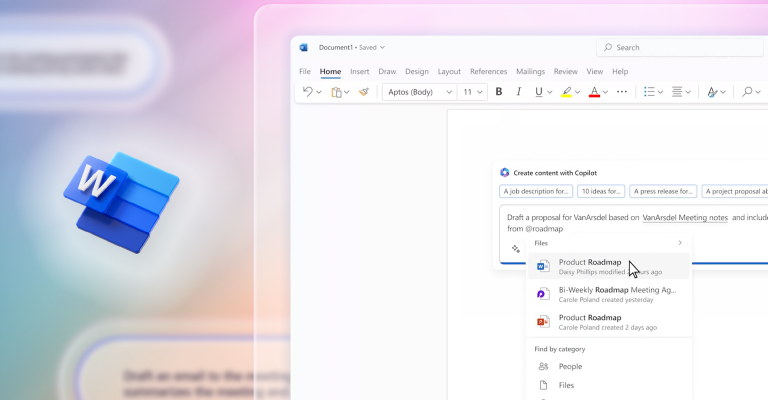Viewport: 768px width, 400px height.
Task: Click the large Word logo on the left
Action: coord(121,202)
